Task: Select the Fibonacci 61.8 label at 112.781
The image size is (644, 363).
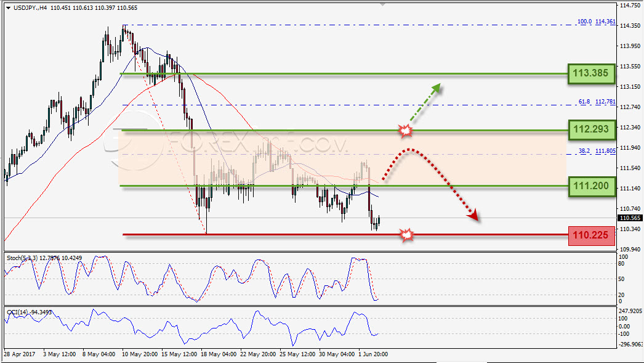Action: tap(597, 102)
